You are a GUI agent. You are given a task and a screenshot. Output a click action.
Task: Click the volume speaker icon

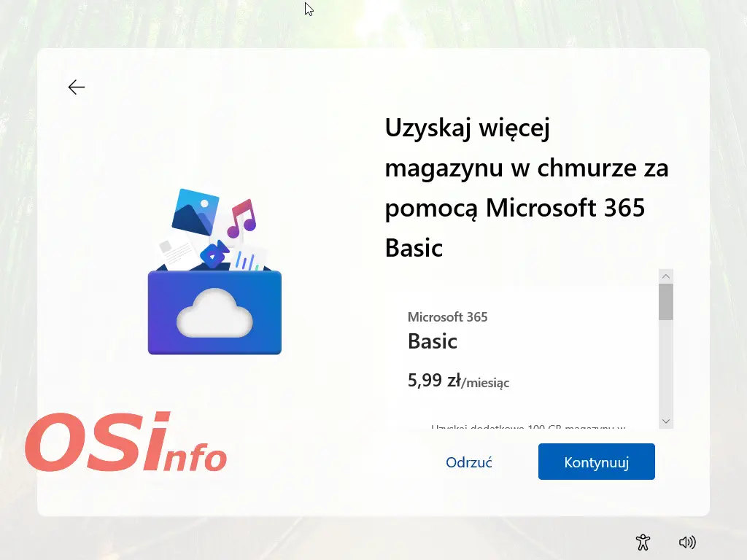coord(686,542)
